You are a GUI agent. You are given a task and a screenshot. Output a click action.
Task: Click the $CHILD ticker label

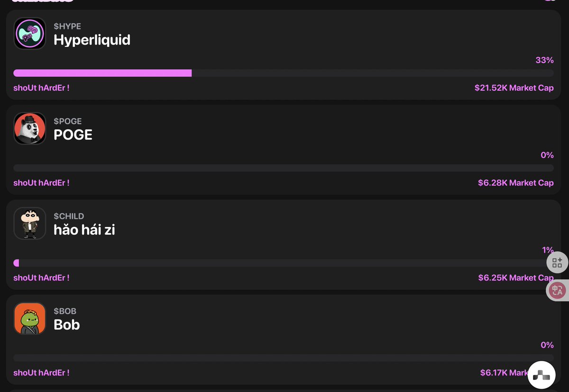pyautogui.click(x=69, y=216)
